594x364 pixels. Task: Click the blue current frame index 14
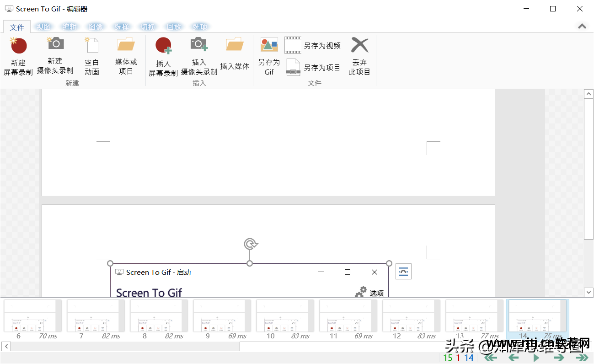tap(469, 358)
